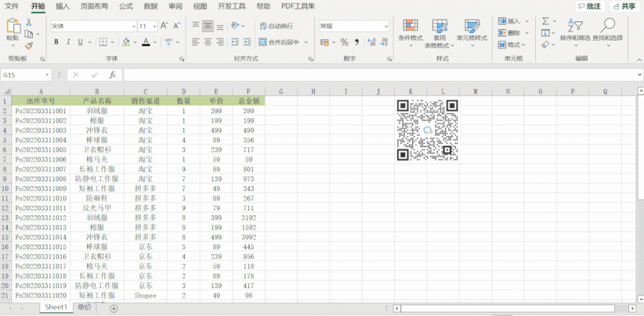Open font settings dialog launcher
Image resolution: width=644 pixels, height=316 pixels.
pyautogui.click(x=182, y=59)
